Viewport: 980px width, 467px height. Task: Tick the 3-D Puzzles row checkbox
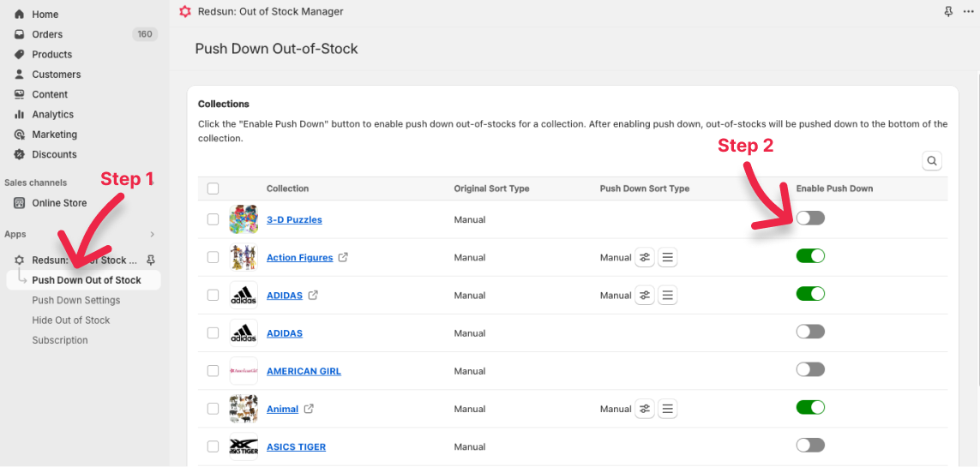click(213, 219)
